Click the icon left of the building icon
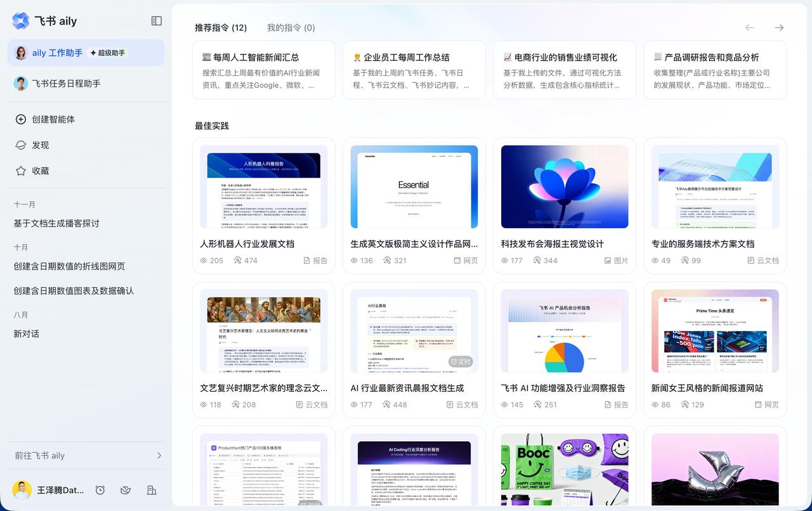 (x=126, y=490)
